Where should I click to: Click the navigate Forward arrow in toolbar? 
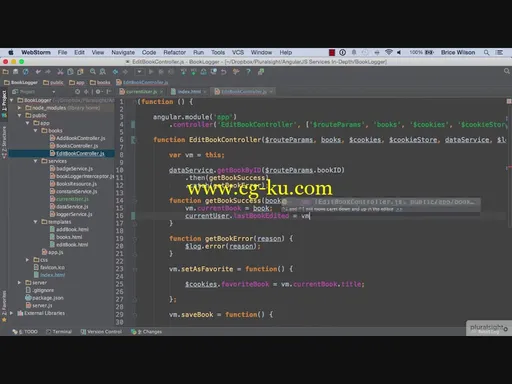(125, 72)
